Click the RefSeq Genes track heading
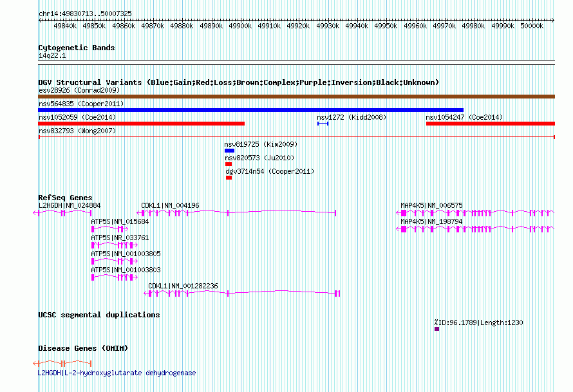 (65, 197)
